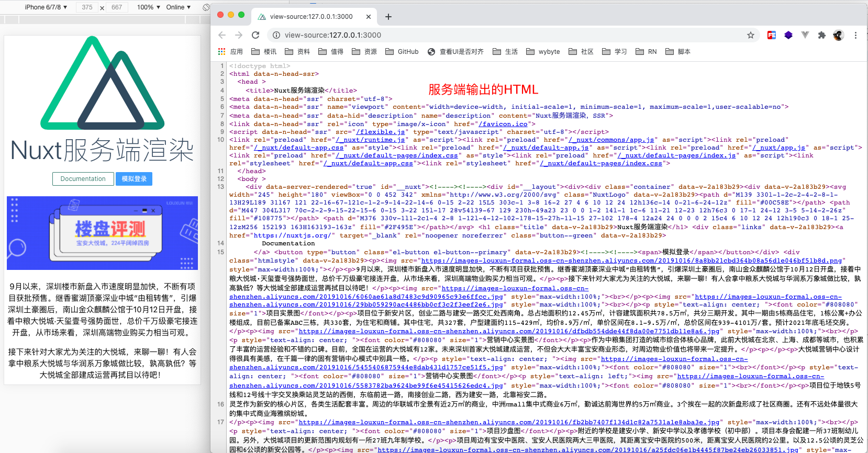Reload the view-source page
The height and width of the screenshot is (453, 868).
coord(255,35)
